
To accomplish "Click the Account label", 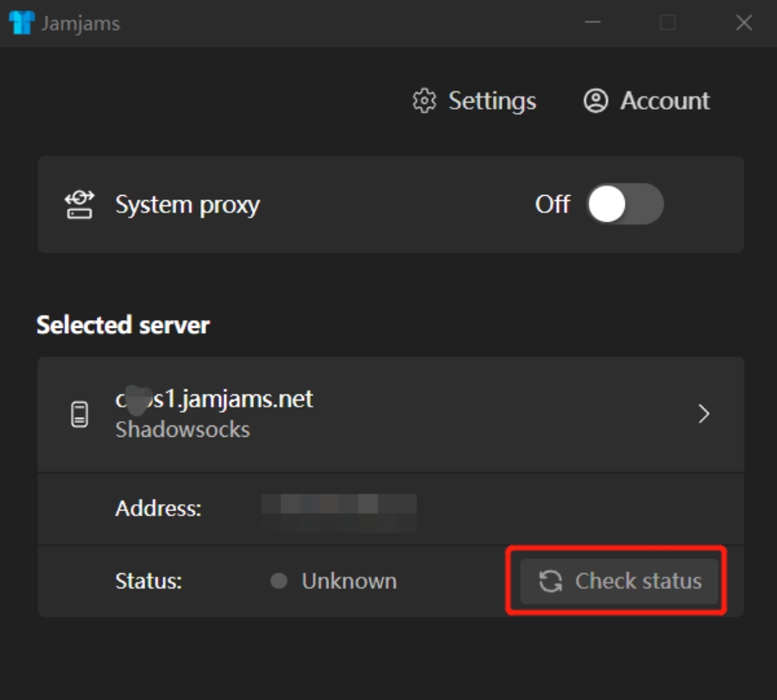I will pos(665,101).
